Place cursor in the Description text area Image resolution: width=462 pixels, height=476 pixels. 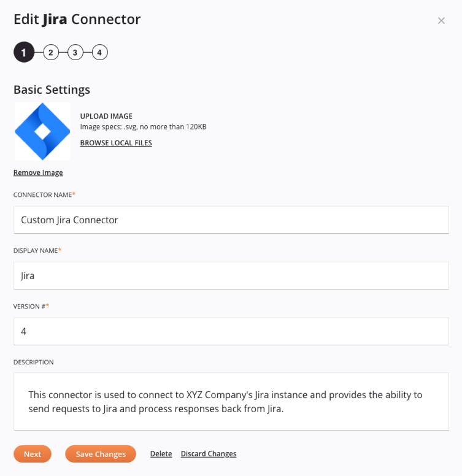[x=231, y=401]
